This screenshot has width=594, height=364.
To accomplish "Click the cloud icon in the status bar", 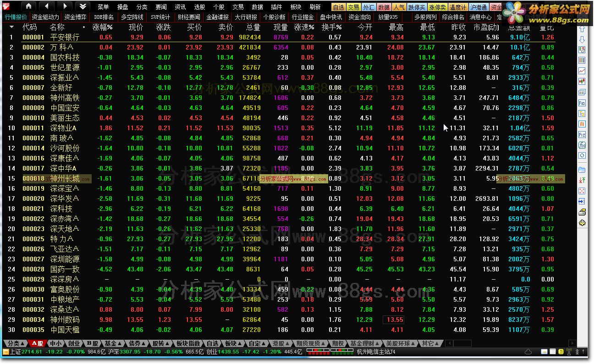I will pos(528,352).
